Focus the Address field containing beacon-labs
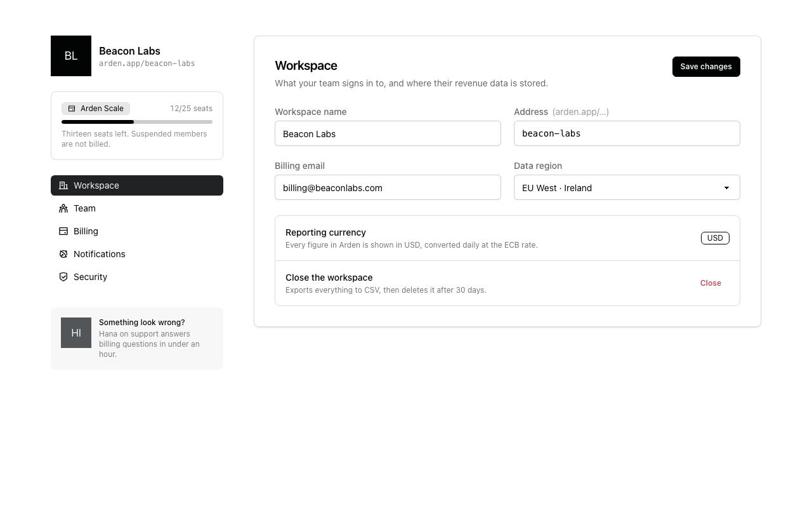Screen dimensions: 812x508 click(x=627, y=133)
